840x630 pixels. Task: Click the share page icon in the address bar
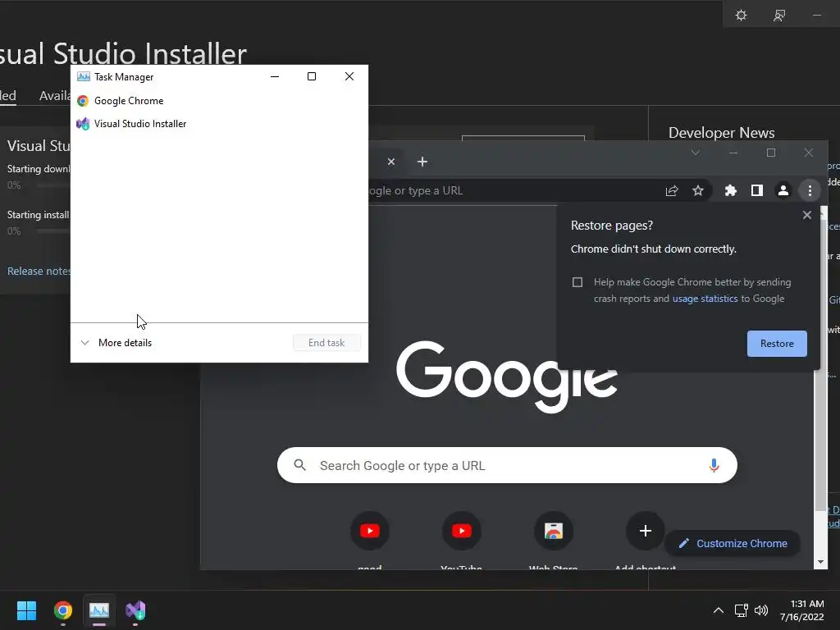point(672,190)
